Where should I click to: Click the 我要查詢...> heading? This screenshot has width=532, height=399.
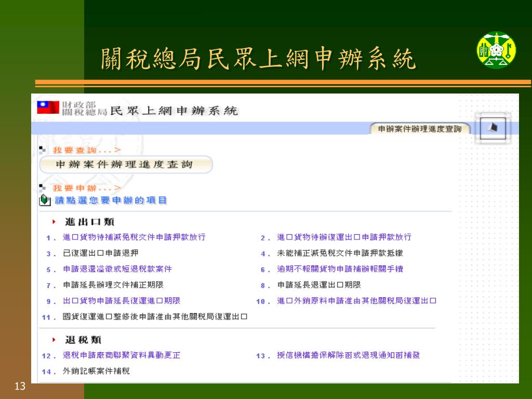(87, 150)
